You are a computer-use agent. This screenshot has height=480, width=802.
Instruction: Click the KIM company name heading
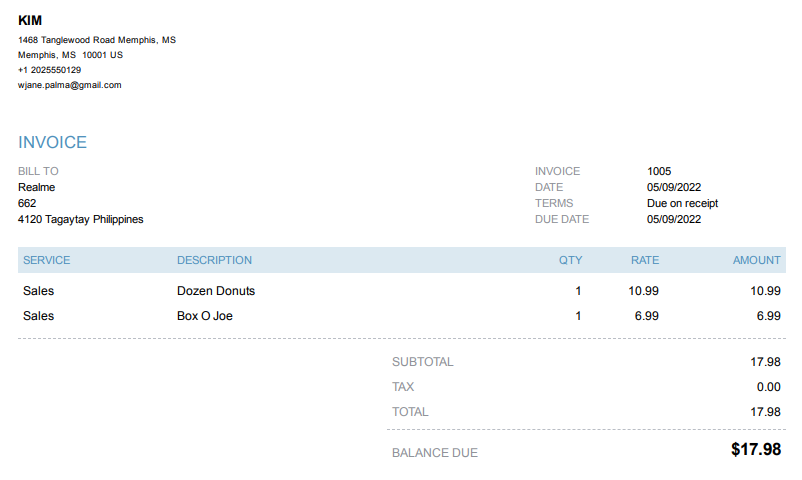pos(30,21)
